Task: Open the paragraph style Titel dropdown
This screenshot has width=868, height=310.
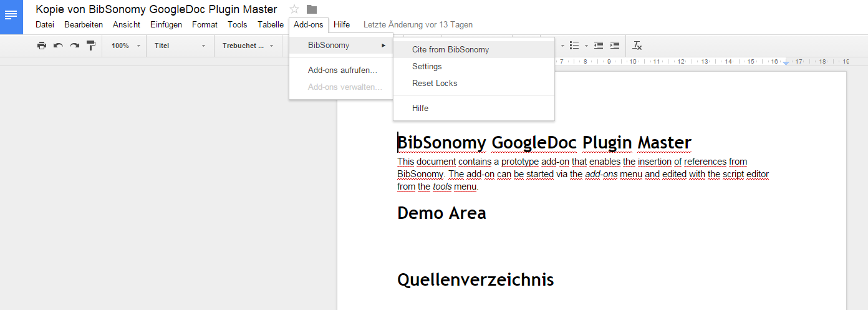Action: pos(180,46)
